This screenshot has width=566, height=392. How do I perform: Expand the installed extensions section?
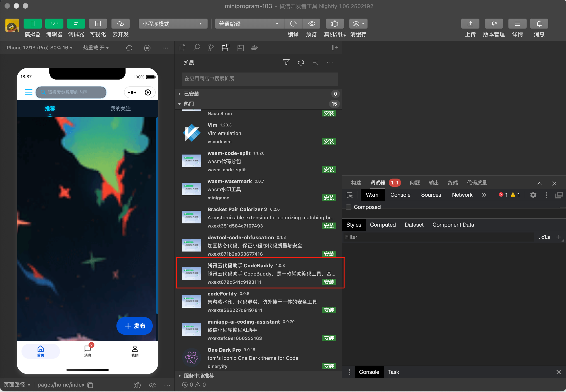[191, 94]
